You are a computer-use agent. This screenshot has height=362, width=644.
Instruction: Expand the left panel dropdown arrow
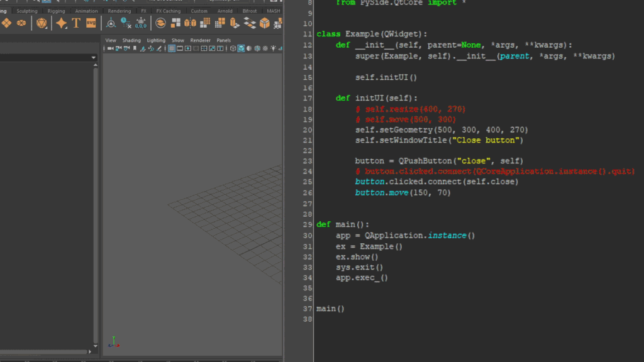tap(94, 58)
